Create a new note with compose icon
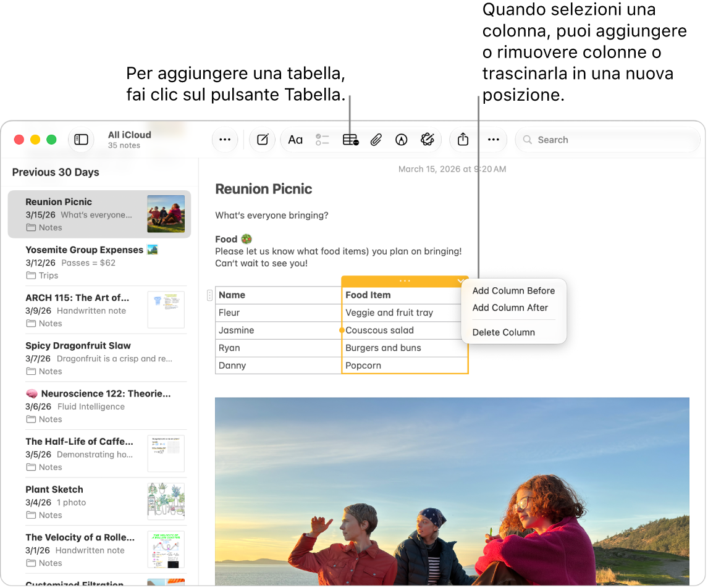The image size is (708, 588). pos(263,140)
